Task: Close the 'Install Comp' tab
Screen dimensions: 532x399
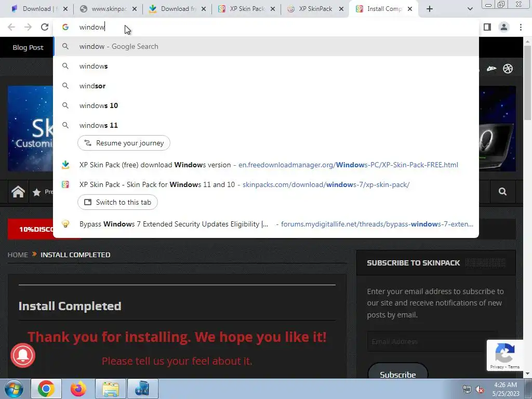Action: (410, 9)
